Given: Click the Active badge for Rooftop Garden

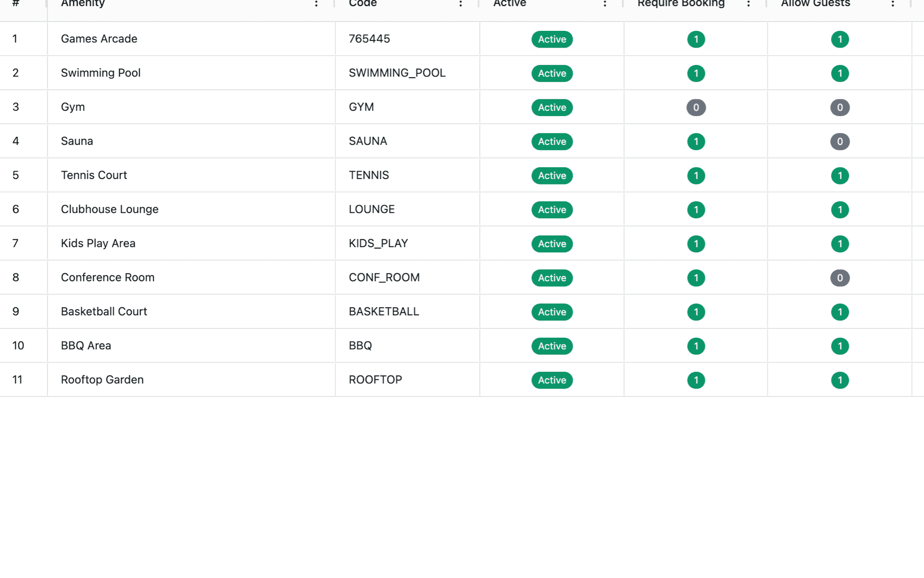Looking at the screenshot, I should click(x=552, y=380).
